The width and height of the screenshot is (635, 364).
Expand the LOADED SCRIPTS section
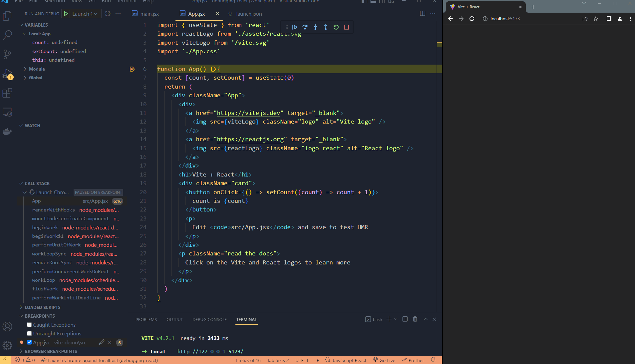point(42,307)
